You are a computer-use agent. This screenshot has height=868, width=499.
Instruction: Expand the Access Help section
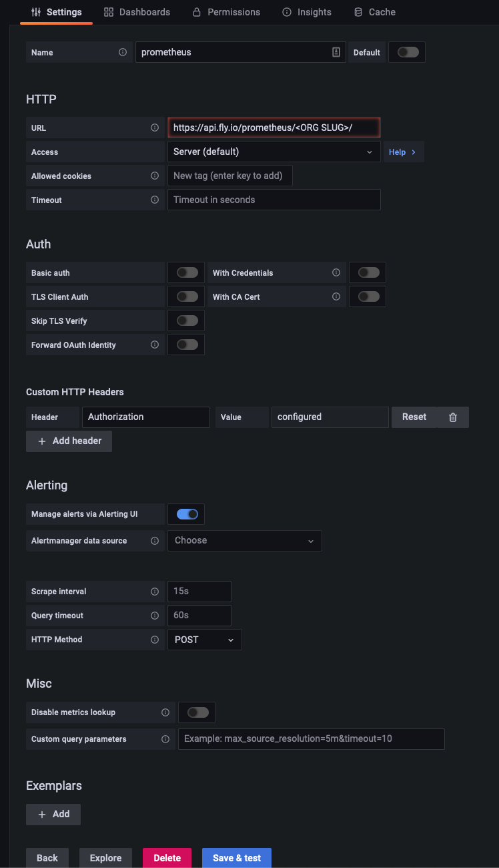pyautogui.click(x=404, y=152)
